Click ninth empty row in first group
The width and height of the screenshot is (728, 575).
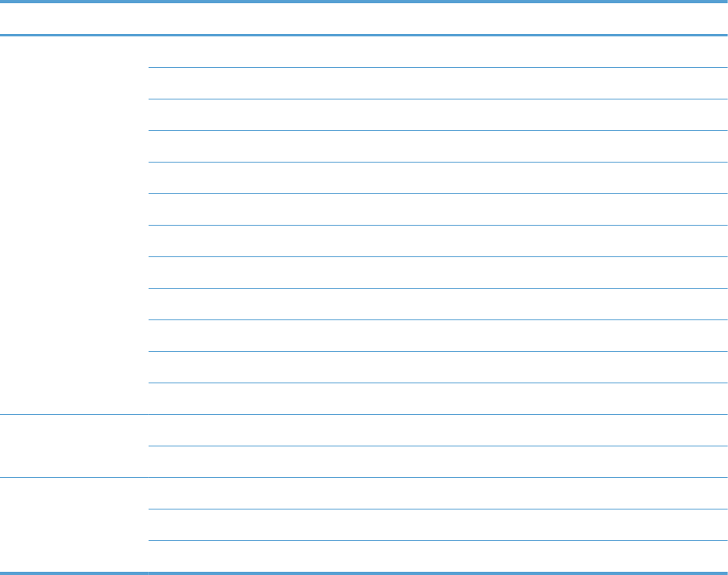(x=438, y=304)
